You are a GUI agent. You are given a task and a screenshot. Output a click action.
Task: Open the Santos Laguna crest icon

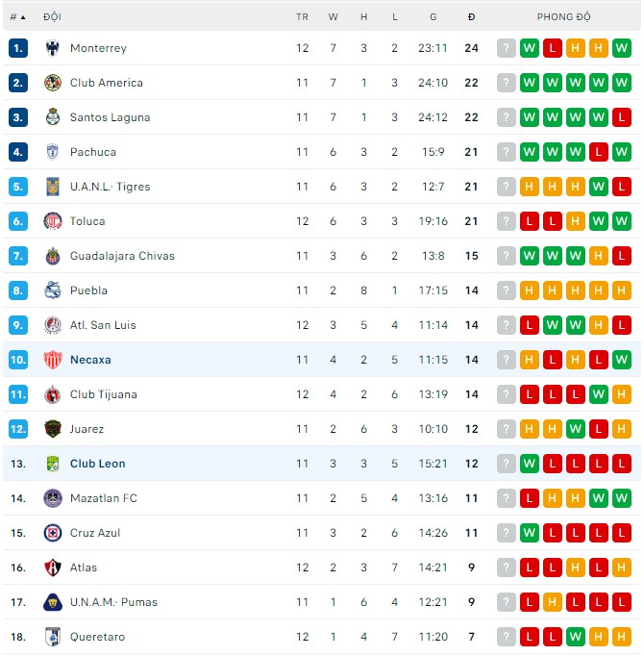[53, 117]
